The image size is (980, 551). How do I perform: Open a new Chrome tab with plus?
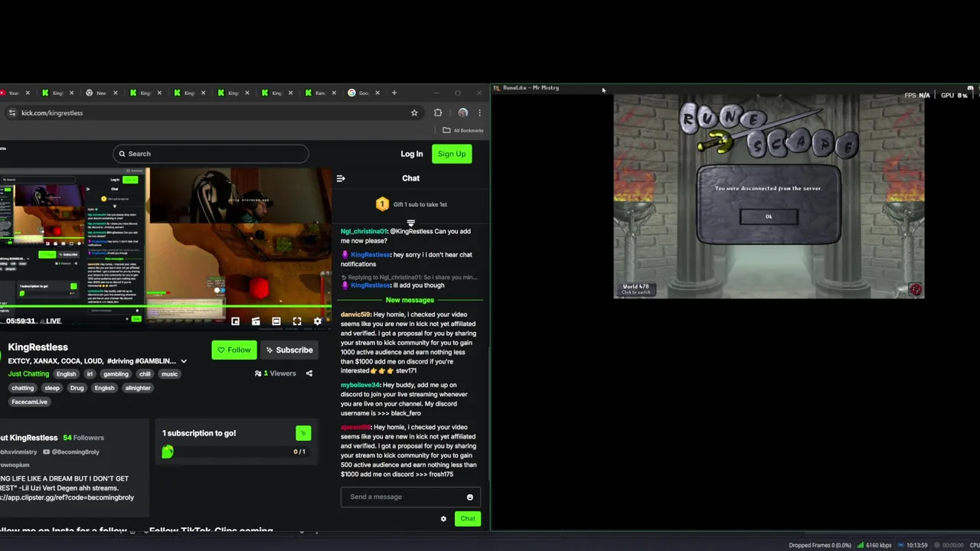[x=394, y=93]
